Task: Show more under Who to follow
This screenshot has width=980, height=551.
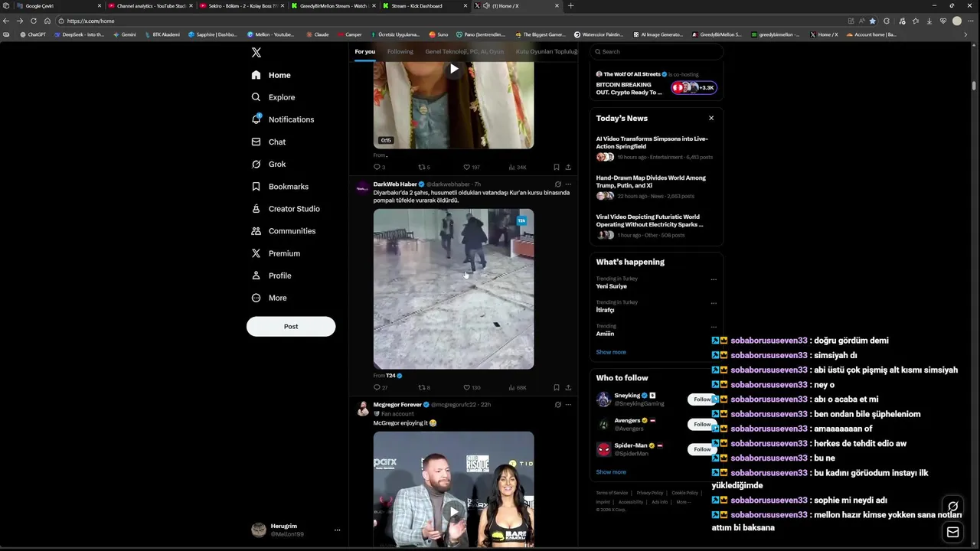Action: (x=611, y=472)
